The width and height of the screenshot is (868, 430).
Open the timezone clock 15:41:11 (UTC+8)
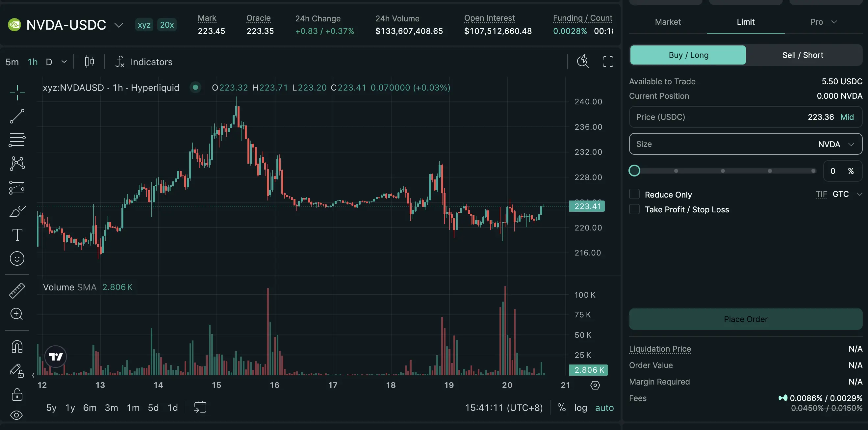[504, 407]
